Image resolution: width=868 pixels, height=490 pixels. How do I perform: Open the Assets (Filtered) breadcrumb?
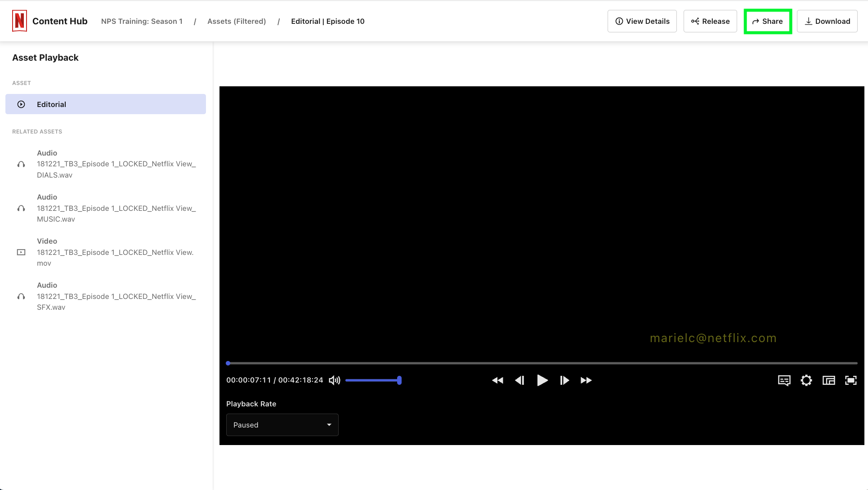coord(237,21)
